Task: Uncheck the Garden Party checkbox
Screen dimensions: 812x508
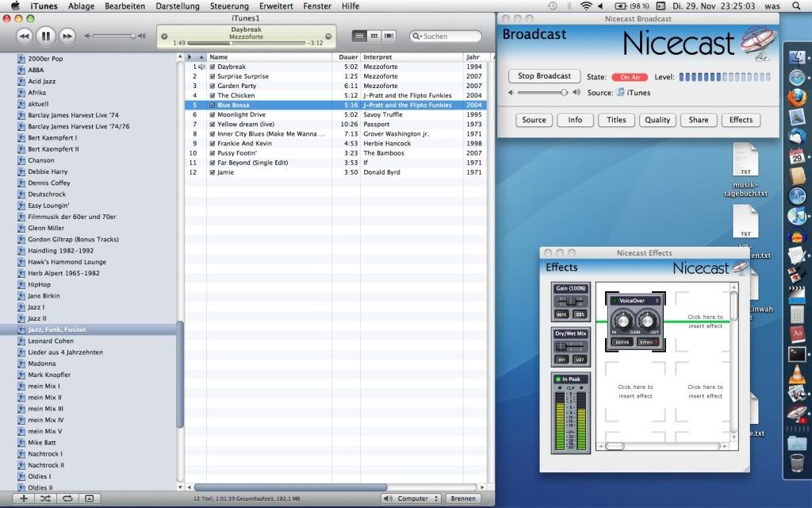Action: click(x=212, y=86)
